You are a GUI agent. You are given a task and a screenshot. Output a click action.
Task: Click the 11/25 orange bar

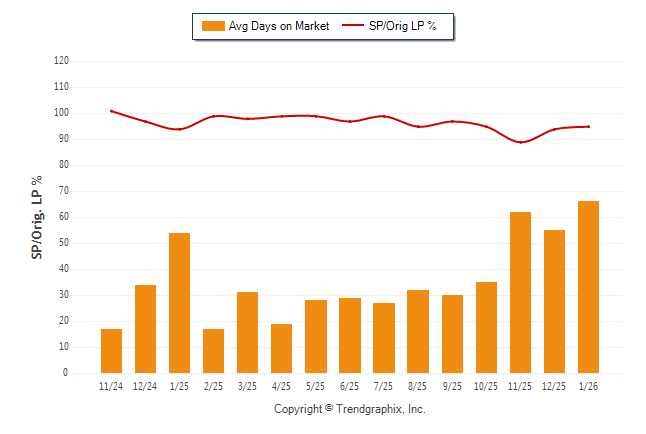point(521,292)
